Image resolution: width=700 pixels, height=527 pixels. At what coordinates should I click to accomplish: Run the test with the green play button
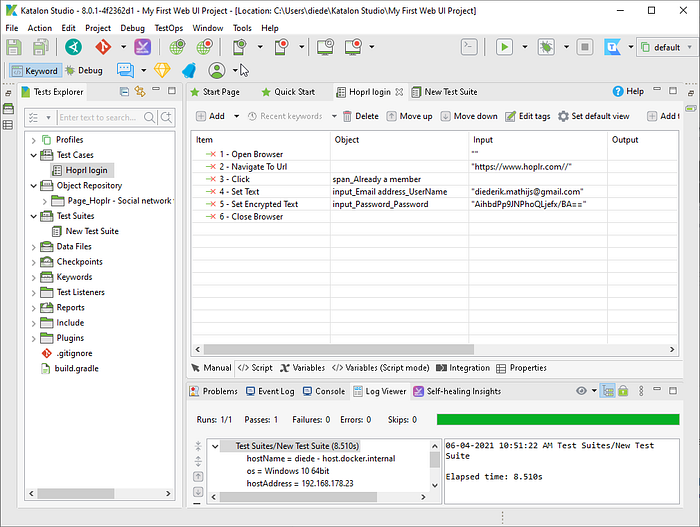click(x=504, y=47)
